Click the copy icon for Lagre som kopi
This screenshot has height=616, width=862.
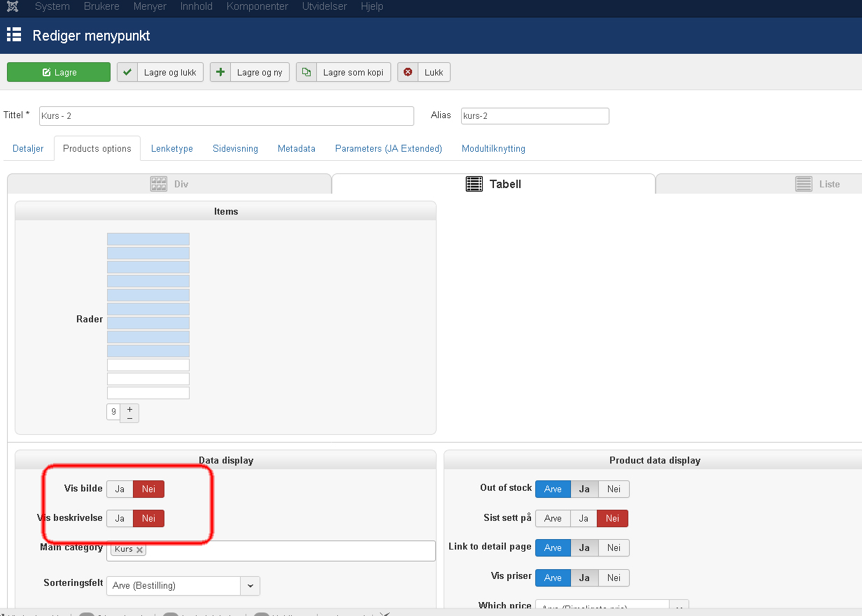[306, 72]
